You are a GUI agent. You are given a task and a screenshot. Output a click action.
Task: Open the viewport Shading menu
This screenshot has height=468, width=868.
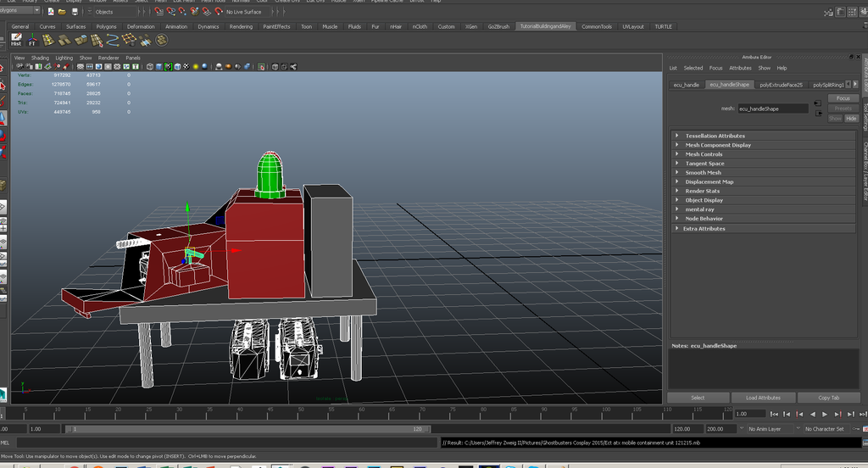pos(40,58)
